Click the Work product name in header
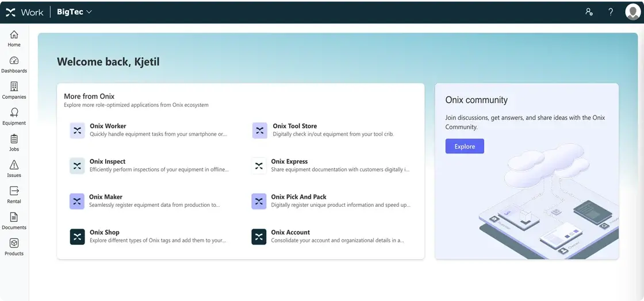 pos(32,12)
